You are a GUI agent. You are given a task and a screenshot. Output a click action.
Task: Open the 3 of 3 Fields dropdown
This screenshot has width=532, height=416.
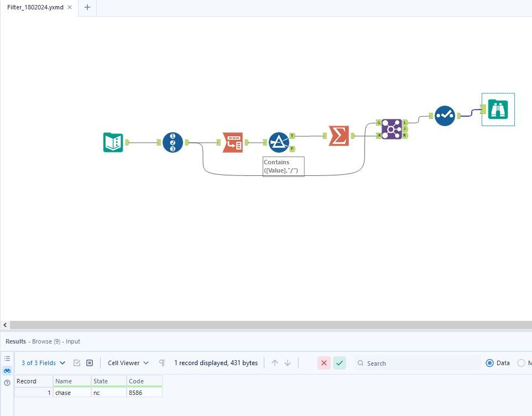(44, 363)
